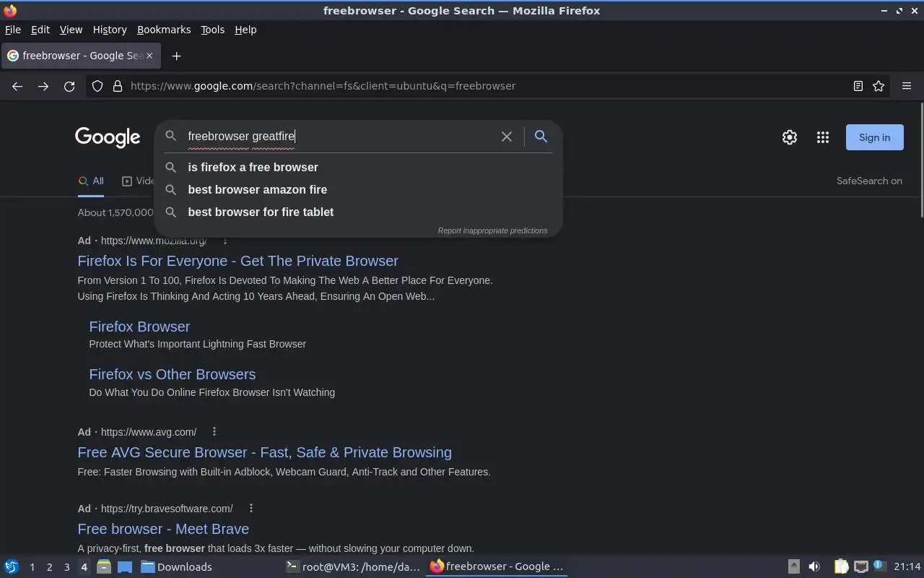
Task: Open clipboard manager tray icon
Action: pos(841,566)
